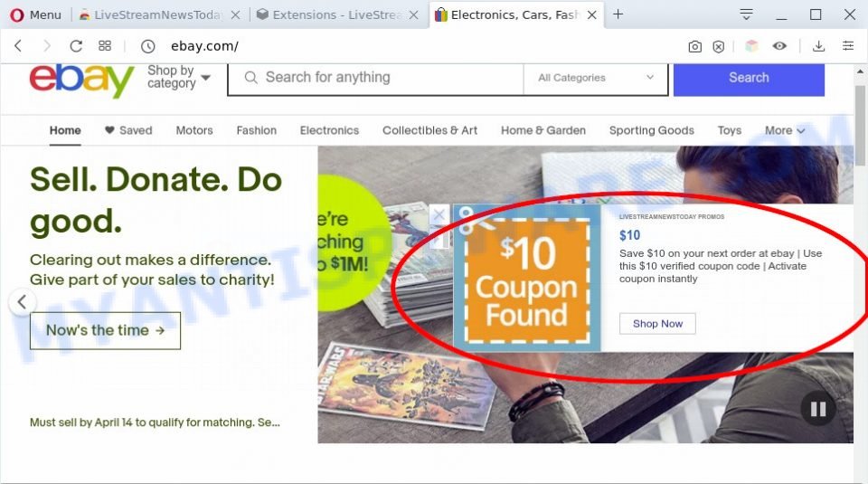Click the browser reload icon
The height and width of the screenshot is (484, 868).
(76, 46)
